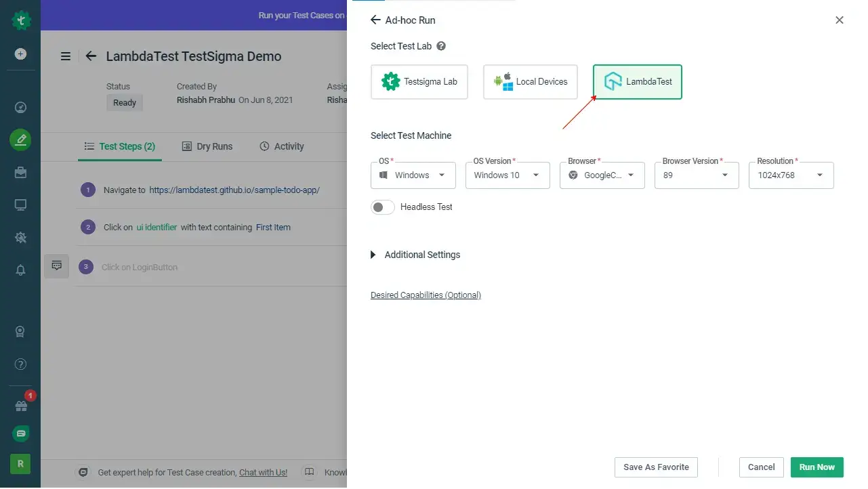Select the Dashboard icon in sidebar
The width and height of the screenshot is (868, 489).
tap(20, 107)
